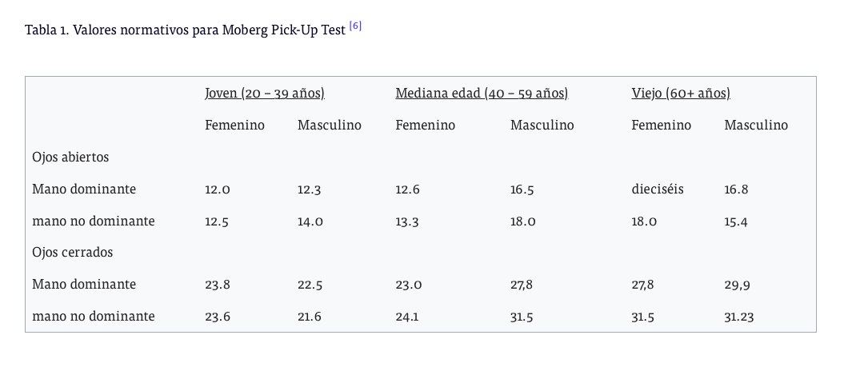Screen dimensions: 868x371
Task: Click the 14.0 cell value
Action: pyautogui.click(x=310, y=221)
